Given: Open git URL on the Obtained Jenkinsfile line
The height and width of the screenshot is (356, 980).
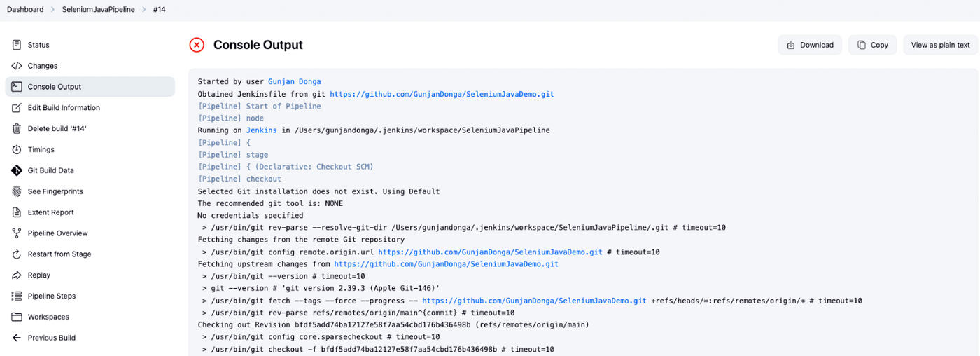Looking at the screenshot, I should coord(442,94).
